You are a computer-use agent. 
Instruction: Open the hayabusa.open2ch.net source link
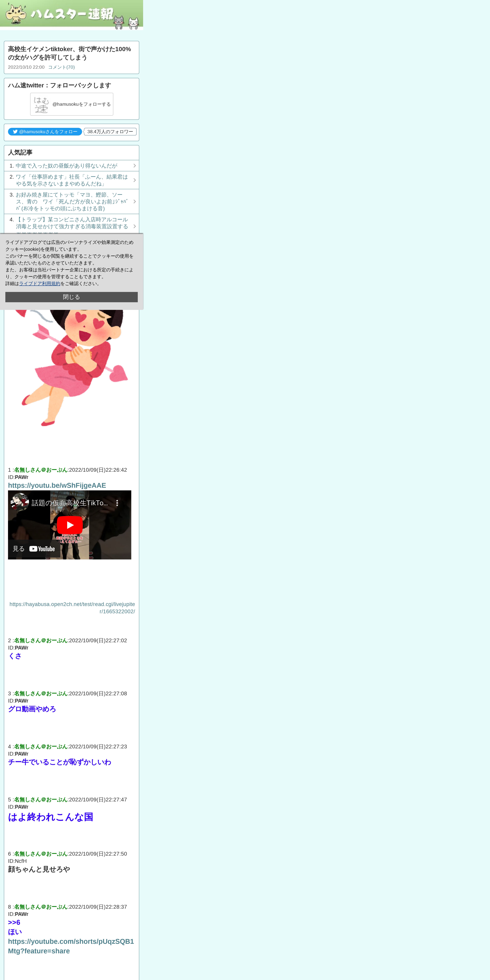[72, 608]
